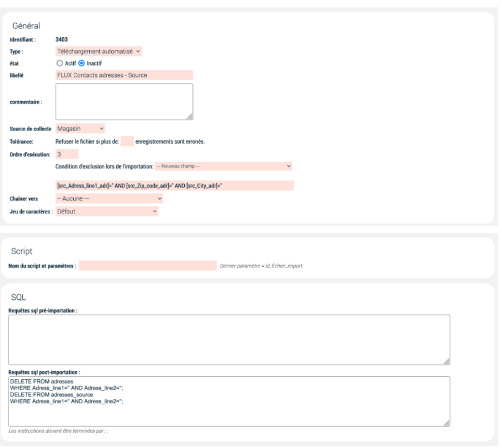Click the hint Dernier paramètre = id_fichier_import
The width and height of the screenshot is (502, 448).
coord(261,266)
